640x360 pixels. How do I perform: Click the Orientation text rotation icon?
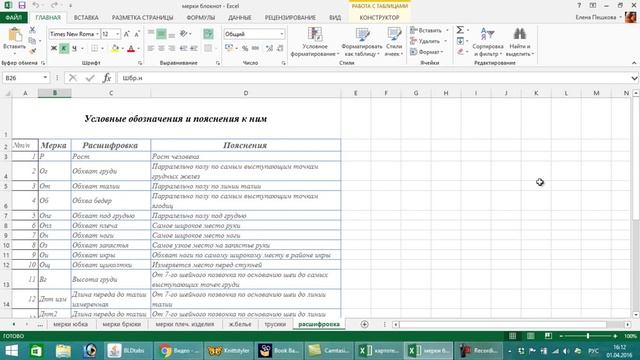(184, 34)
